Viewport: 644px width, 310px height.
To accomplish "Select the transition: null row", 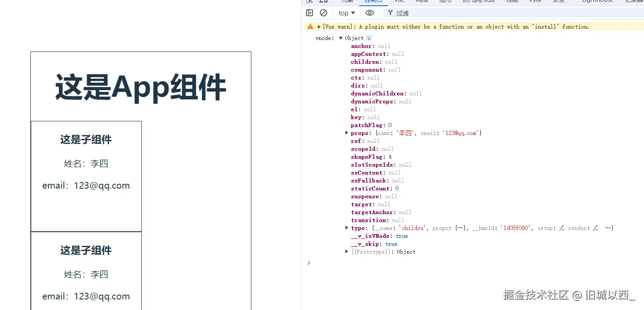I will 378,220.
